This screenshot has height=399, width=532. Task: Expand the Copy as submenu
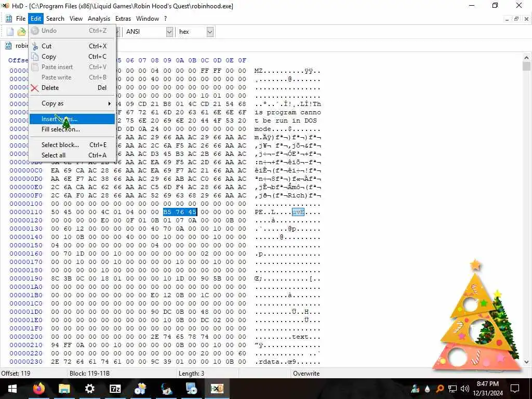coord(72,103)
